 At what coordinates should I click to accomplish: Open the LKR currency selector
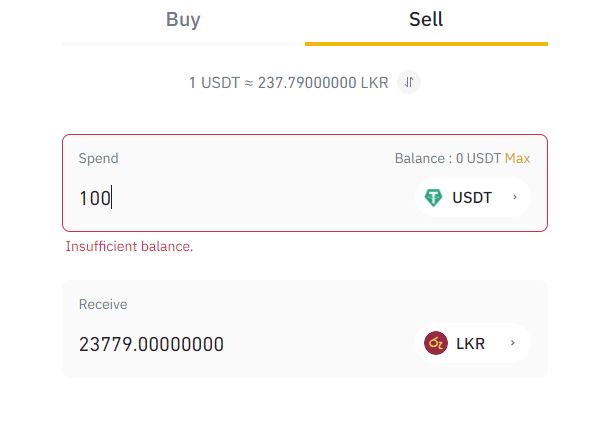472,343
